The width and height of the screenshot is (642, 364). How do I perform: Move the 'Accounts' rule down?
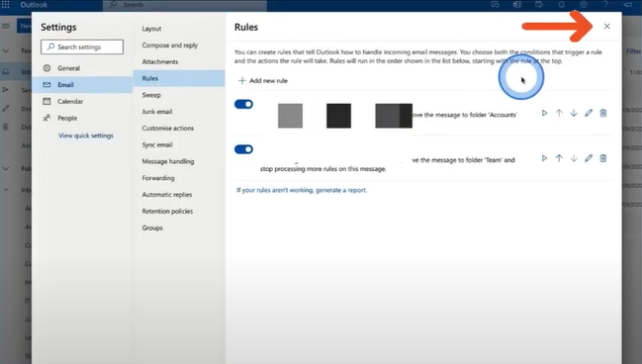click(x=574, y=113)
